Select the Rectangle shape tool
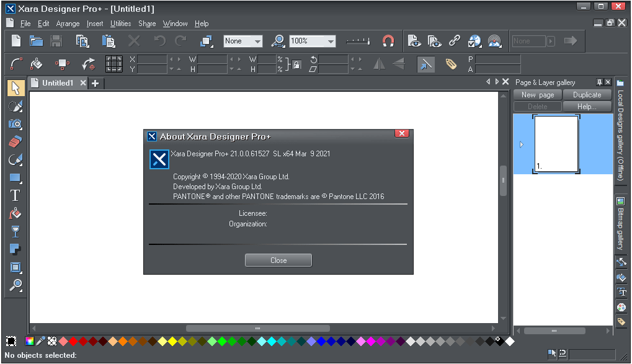This screenshot has width=632, height=364. 16,178
